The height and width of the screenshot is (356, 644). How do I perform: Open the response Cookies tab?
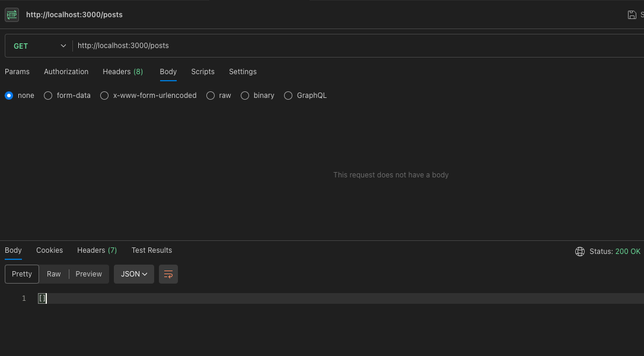(50, 250)
